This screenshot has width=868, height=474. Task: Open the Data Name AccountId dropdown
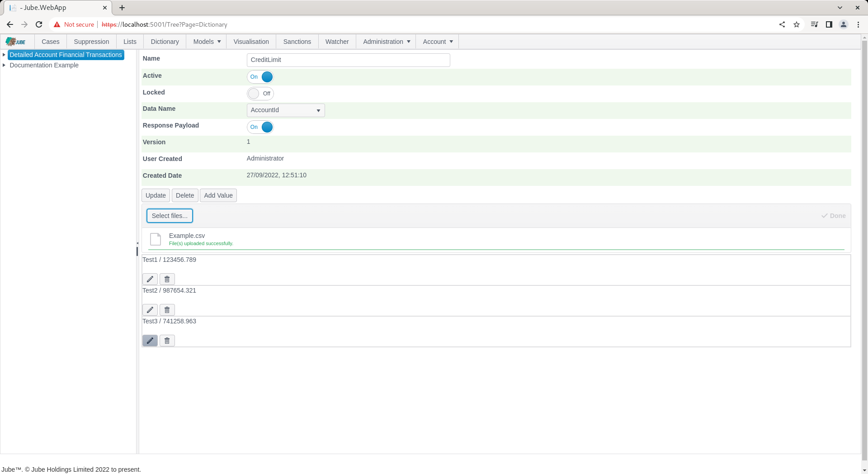click(x=286, y=110)
